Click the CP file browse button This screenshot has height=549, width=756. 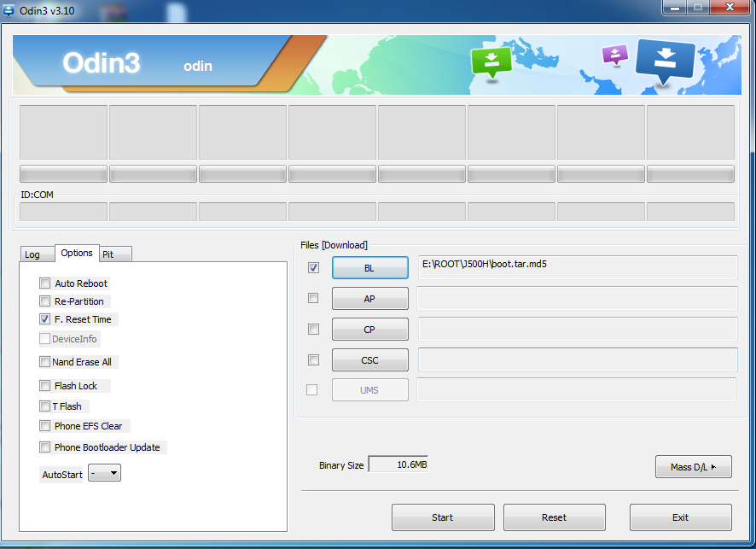pyautogui.click(x=369, y=330)
